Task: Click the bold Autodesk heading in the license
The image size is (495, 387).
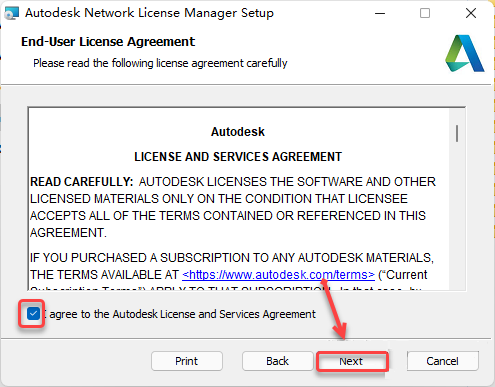Action: tap(238, 132)
